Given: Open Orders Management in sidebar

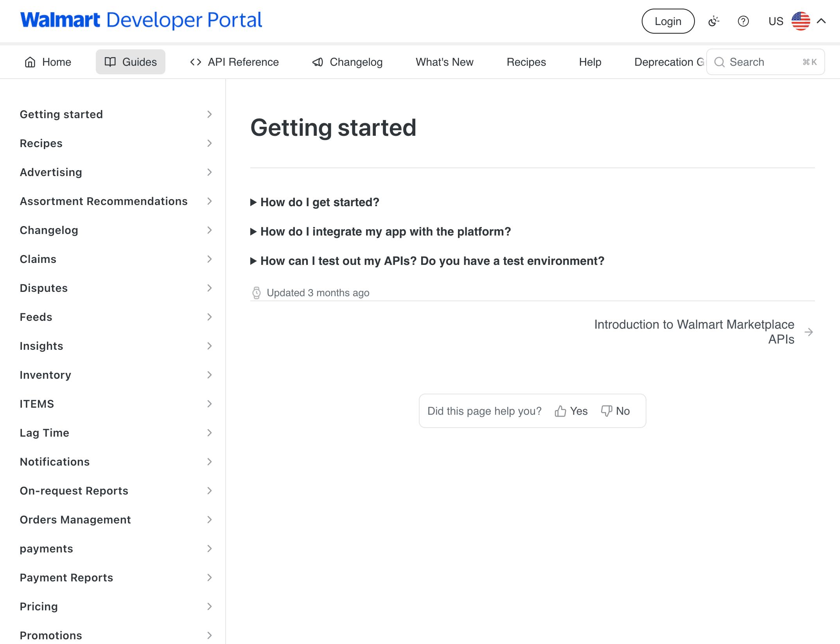Looking at the screenshot, I should 75,520.
